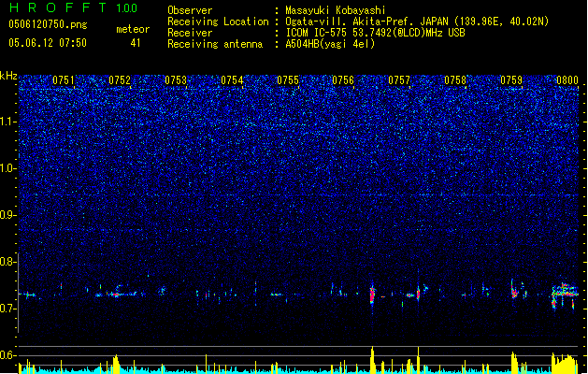The height and width of the screenshot is (374, 588).
Task: Click the 0.9 kHz axis label
Action: click(x=7, y=215)
